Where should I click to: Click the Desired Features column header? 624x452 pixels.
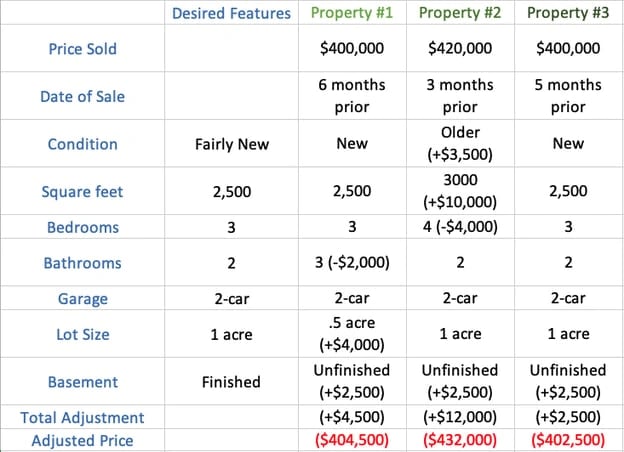[231, 14]
